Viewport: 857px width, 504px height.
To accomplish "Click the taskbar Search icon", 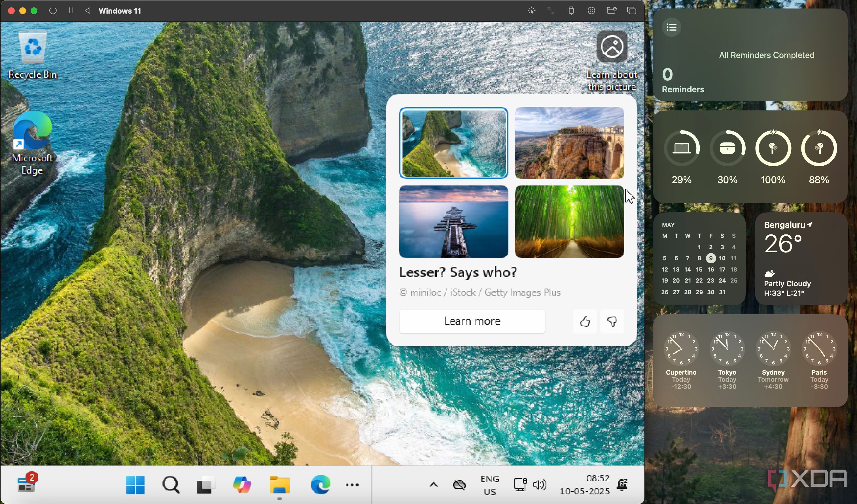I will [x=171, y=485].
